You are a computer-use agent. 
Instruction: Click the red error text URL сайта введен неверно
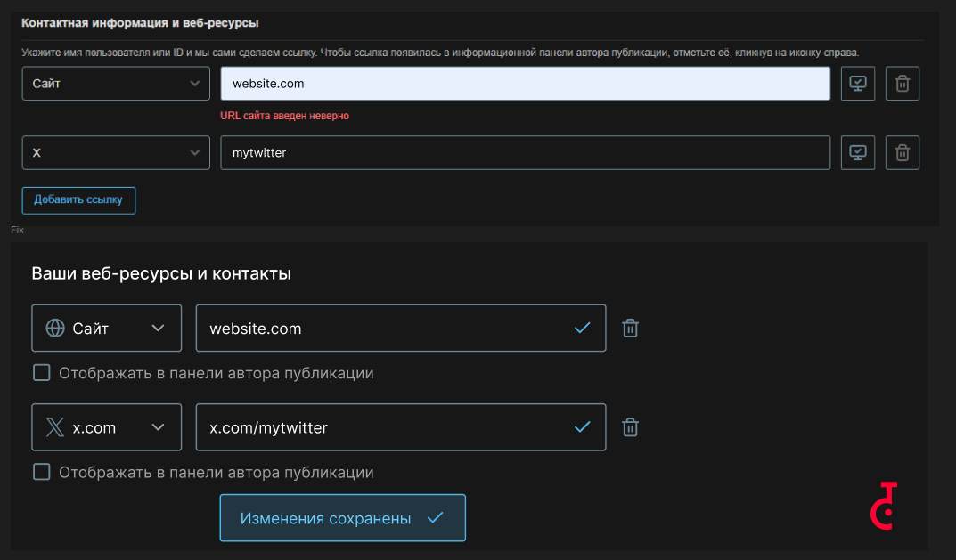[x=284, y=116]
